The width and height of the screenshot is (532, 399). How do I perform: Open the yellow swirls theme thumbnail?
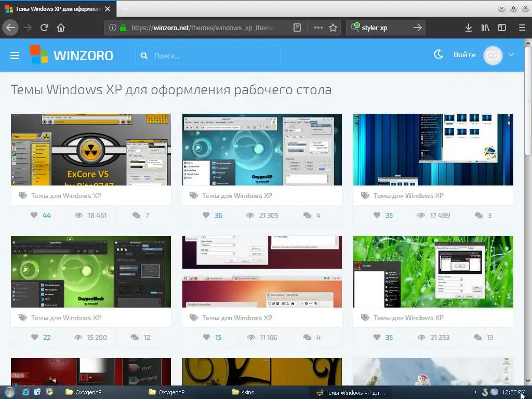pyautogui.click(x=262, y=371)
